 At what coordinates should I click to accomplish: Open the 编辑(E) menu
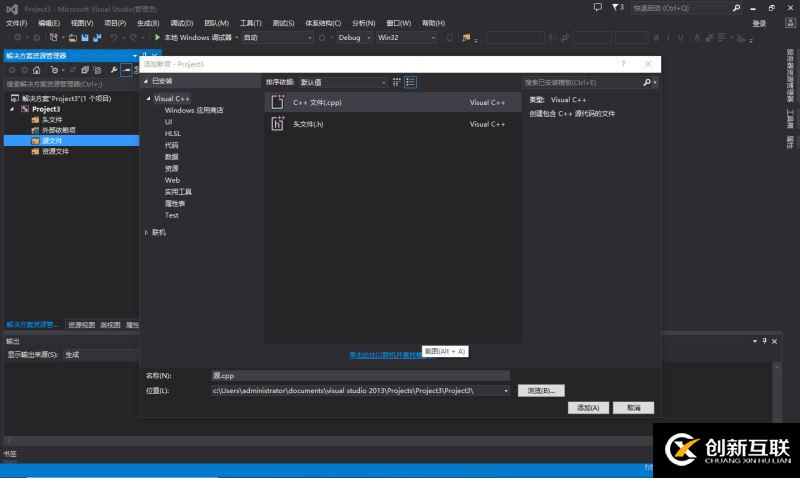49,23
